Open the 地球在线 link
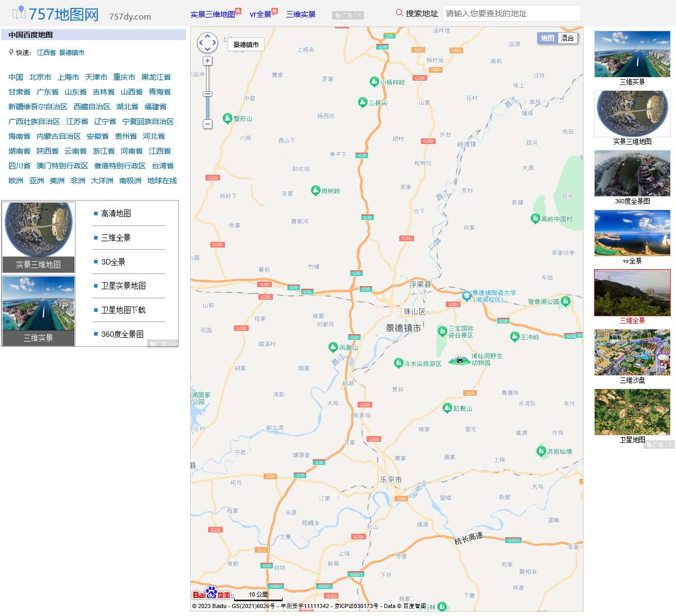The image size is (676, 616). [x=162, y=181]
